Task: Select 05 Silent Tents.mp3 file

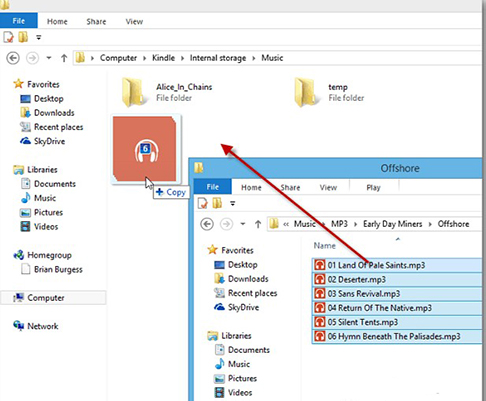Action: pos(397,322)
